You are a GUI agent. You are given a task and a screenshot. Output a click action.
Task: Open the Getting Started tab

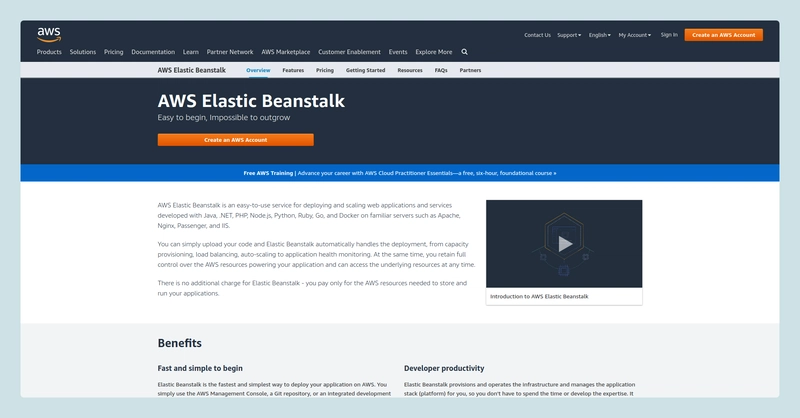(x=365, y=70)
